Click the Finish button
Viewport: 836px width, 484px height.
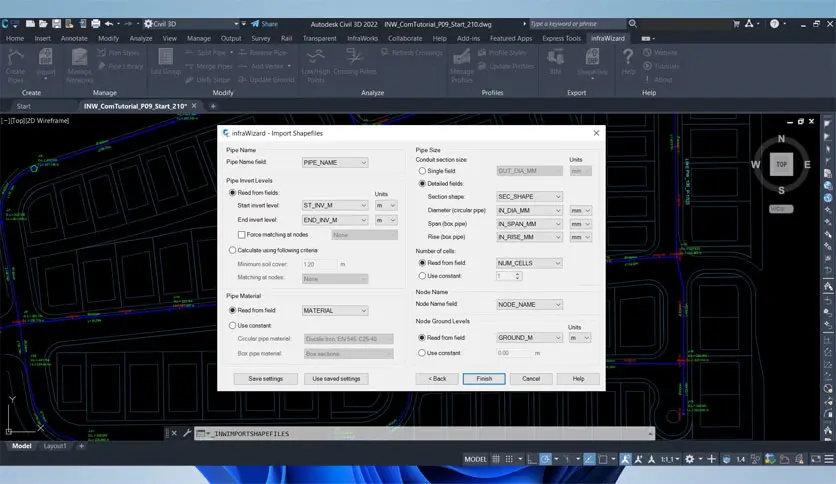pyautogui.click(x=484, y=378)
